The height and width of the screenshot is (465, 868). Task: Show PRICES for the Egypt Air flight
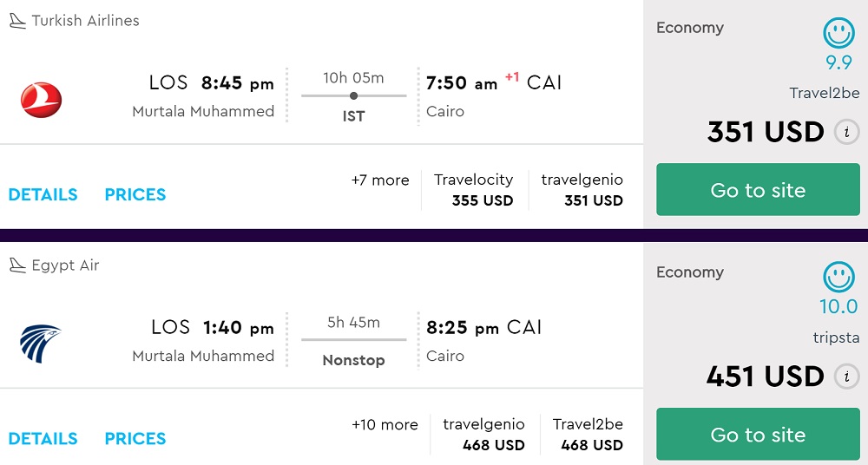coord(135,439)
